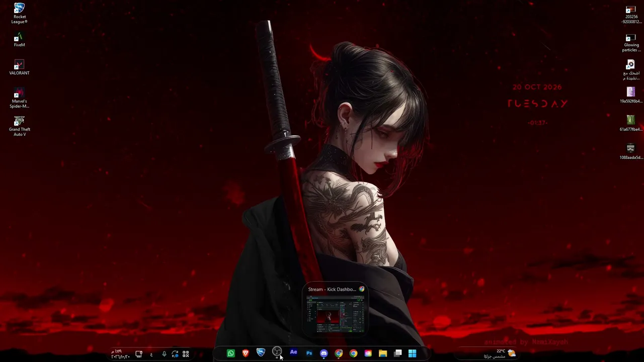
Task: Open the Rocket League desktop shortcut
Action: (x=19, y=13)
